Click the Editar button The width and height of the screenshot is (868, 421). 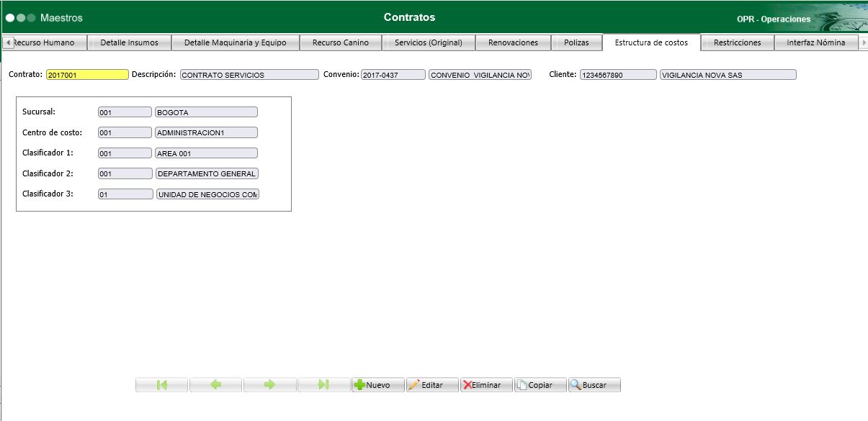pos(432,385)
